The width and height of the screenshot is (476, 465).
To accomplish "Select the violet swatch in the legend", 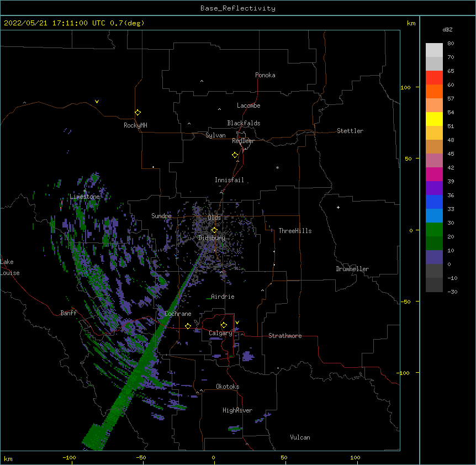I will 434,188.
